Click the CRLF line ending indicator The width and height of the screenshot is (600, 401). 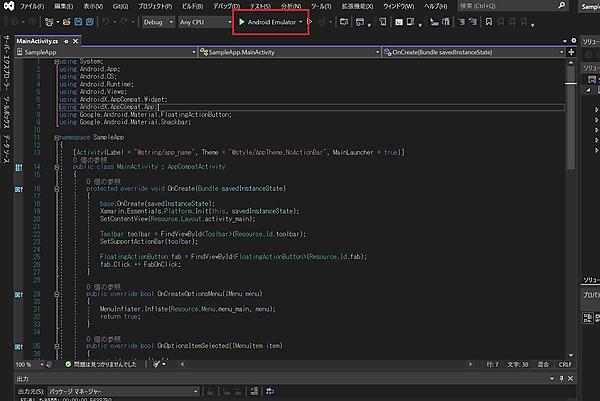click(x=565, y=365)
